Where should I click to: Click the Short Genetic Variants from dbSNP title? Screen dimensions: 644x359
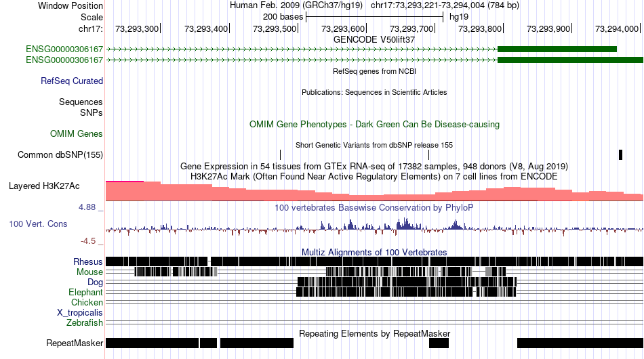coord(374,145)
